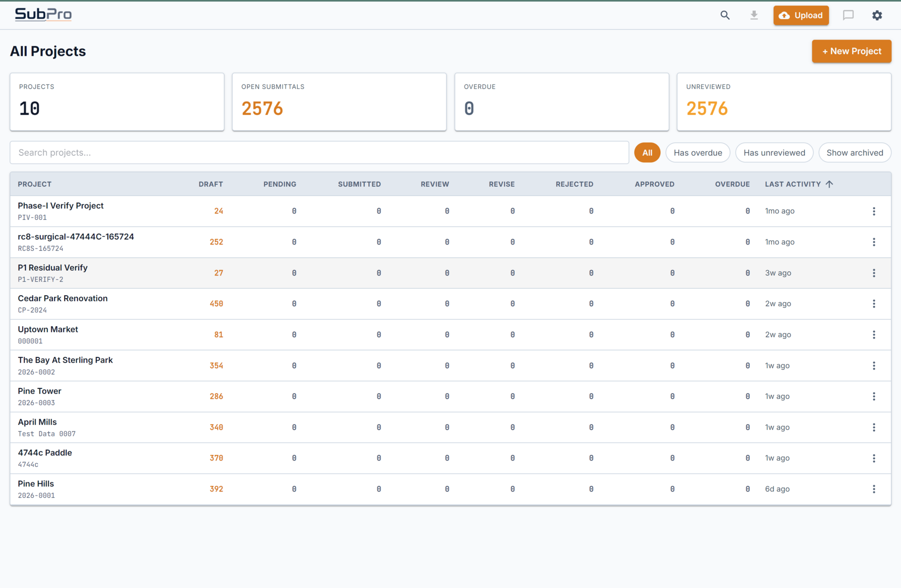Viewport: 901px width, 588px height.
Task: Open the more menu for Pine Tower
Action: click(874, 396)
